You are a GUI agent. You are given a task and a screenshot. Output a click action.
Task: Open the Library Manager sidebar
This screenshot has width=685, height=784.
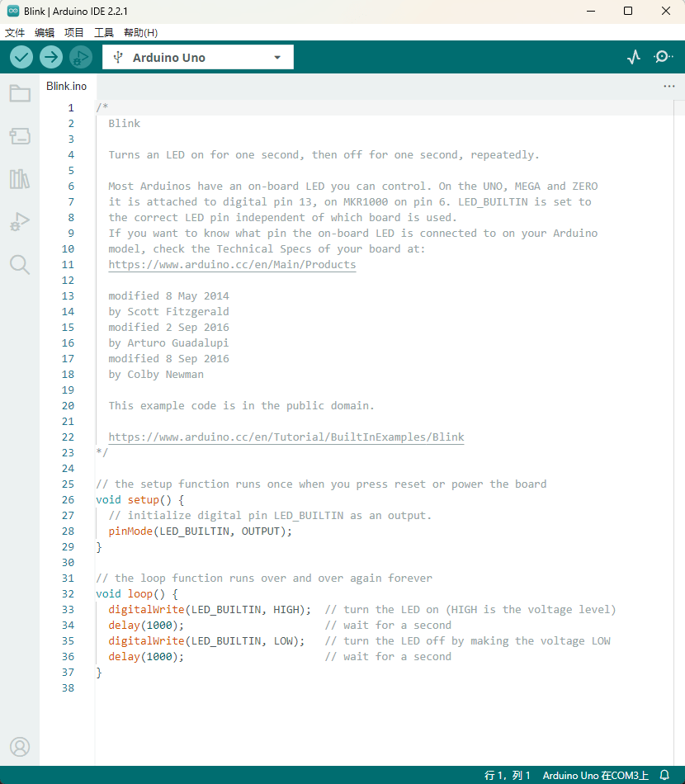[20, 178]
